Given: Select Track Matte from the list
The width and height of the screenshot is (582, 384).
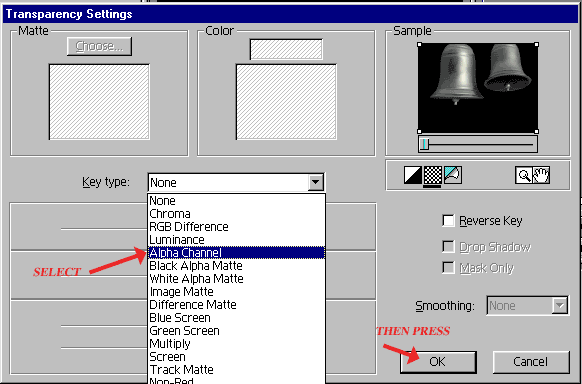Looking at the screenshot, I should click(236, 370).
